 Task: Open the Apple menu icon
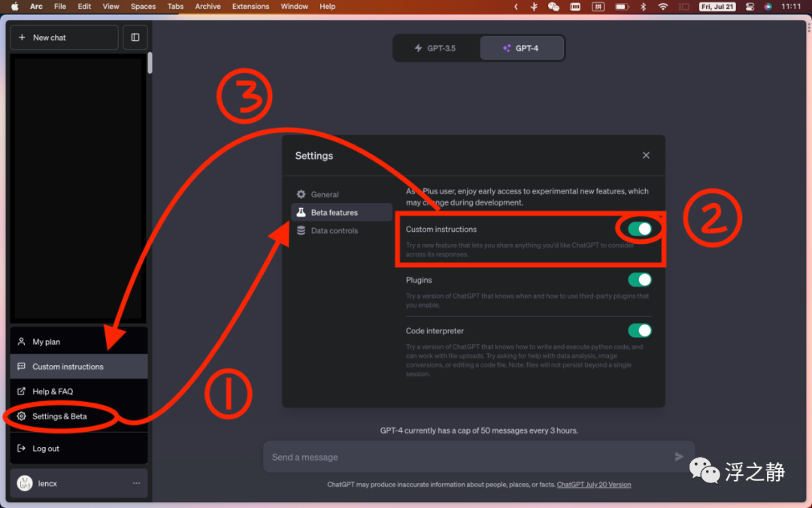tap(14, 7)
